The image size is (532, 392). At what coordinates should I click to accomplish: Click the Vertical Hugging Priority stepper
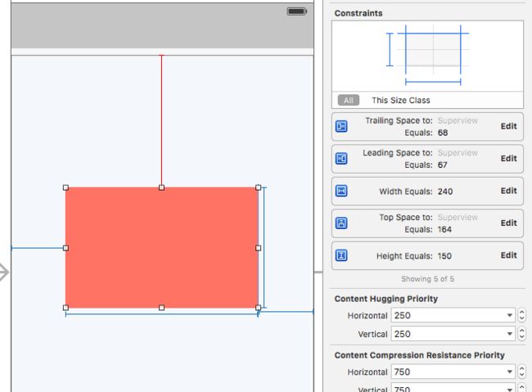pyautogui.click(x=522, y=334)
